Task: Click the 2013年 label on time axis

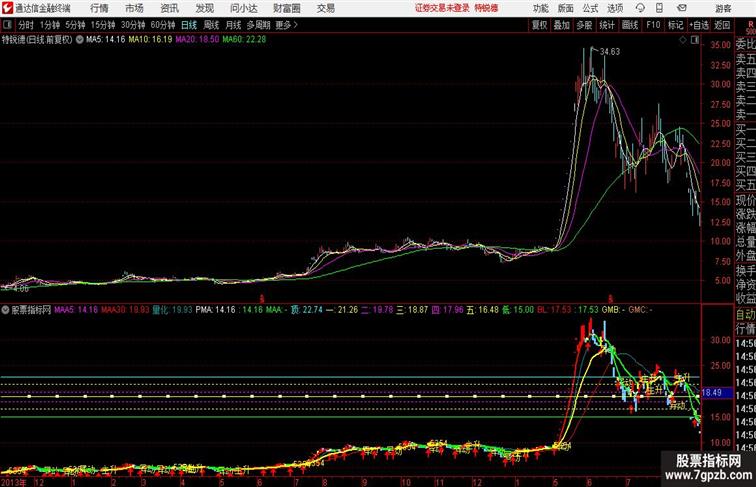Action: click(x=14, y=482)
